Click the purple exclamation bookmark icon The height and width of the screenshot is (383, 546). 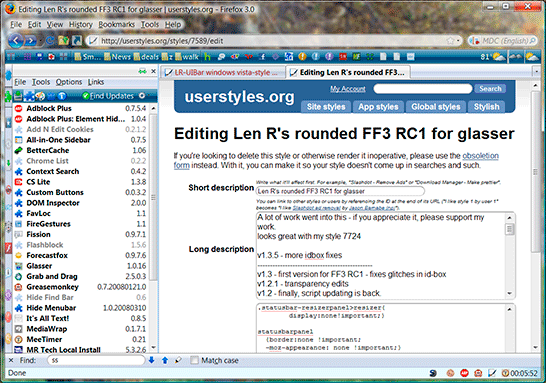pos(329,56)
